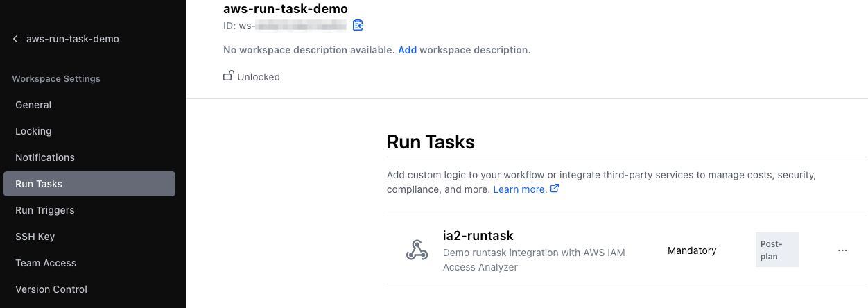Screen dimensions: 868x308
Task: Click the Run Tasks page heading
Action: click(431, 142)
